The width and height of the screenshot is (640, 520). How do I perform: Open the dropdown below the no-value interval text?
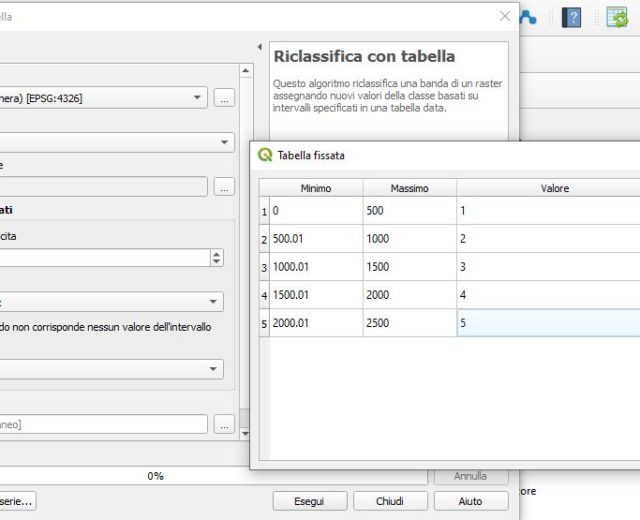110,369
